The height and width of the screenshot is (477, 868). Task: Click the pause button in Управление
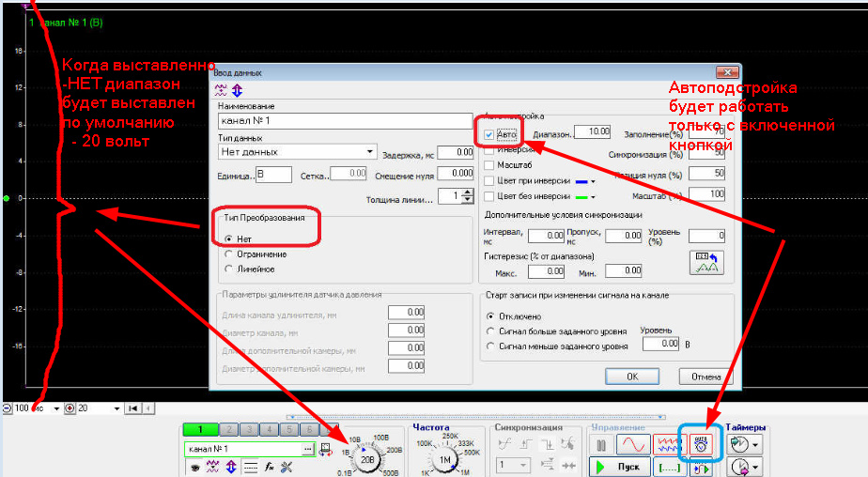click(601, 444)
